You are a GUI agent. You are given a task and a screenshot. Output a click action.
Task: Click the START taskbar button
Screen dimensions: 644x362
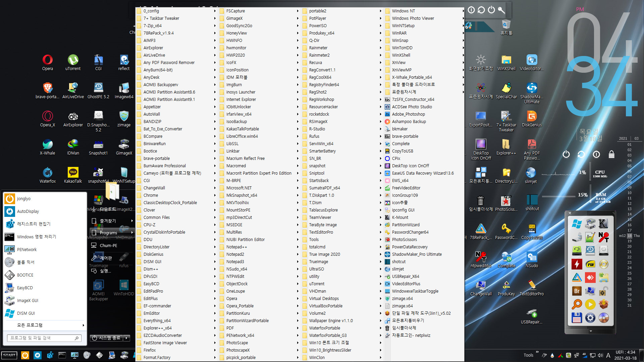point(9,355)
